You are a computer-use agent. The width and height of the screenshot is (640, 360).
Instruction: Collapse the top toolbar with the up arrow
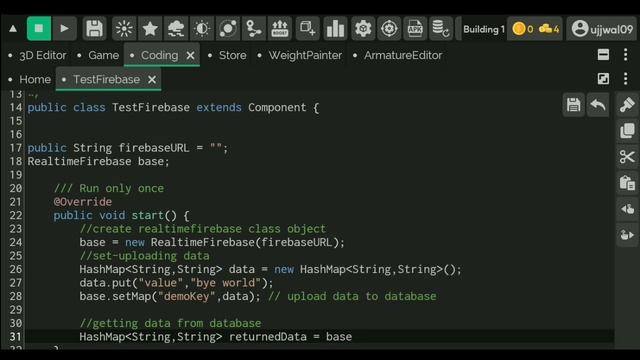point(13,29)
